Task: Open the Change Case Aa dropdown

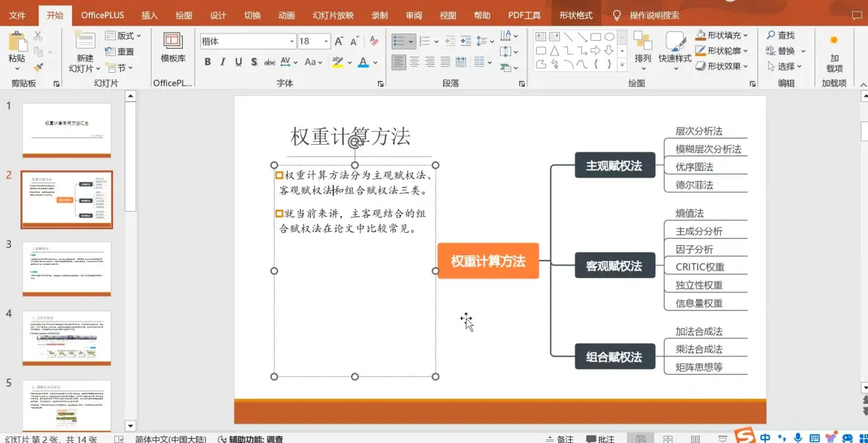Action: click(x=313, y=62)
